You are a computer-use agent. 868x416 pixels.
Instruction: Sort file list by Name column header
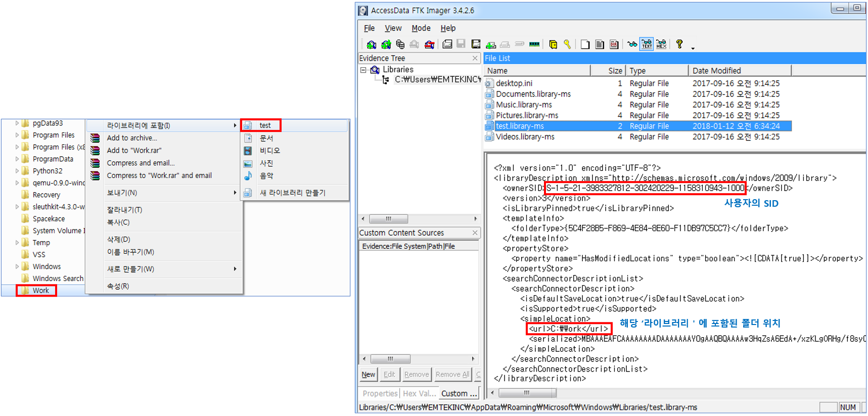click(x=537, y=71)
